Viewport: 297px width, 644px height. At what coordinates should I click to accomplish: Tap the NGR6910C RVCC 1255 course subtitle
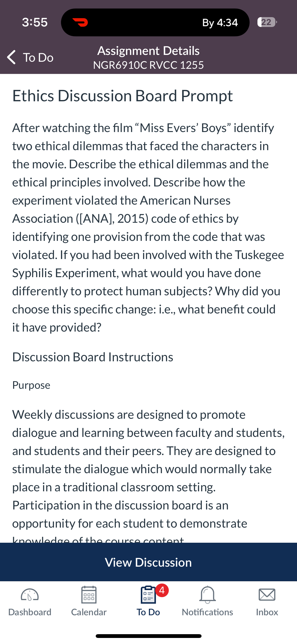[148, 65]
